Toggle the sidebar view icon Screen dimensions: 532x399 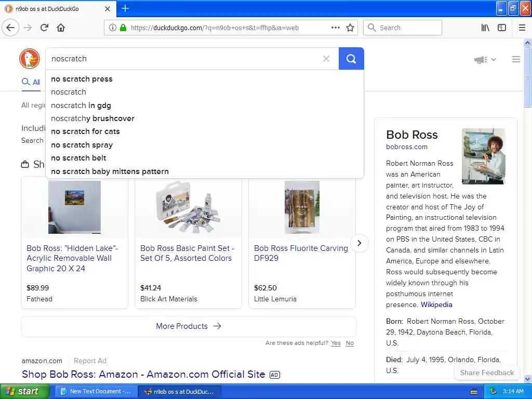502,28
